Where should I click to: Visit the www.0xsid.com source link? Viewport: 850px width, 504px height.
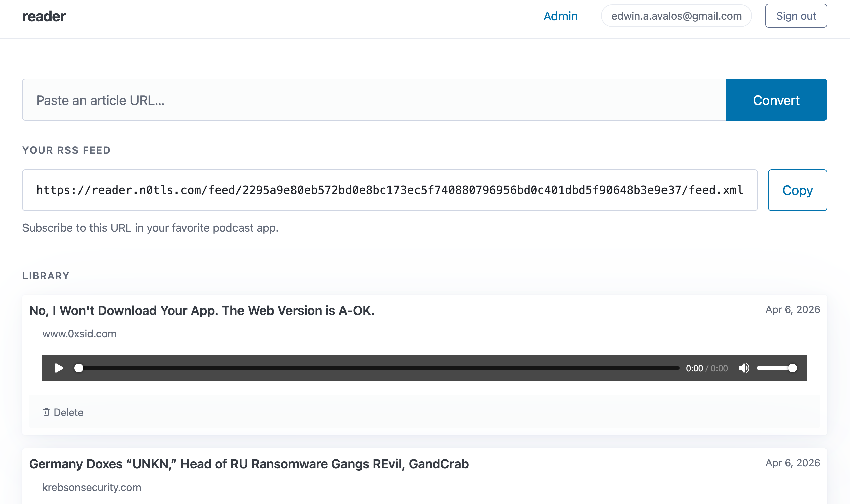click(79, 334)
